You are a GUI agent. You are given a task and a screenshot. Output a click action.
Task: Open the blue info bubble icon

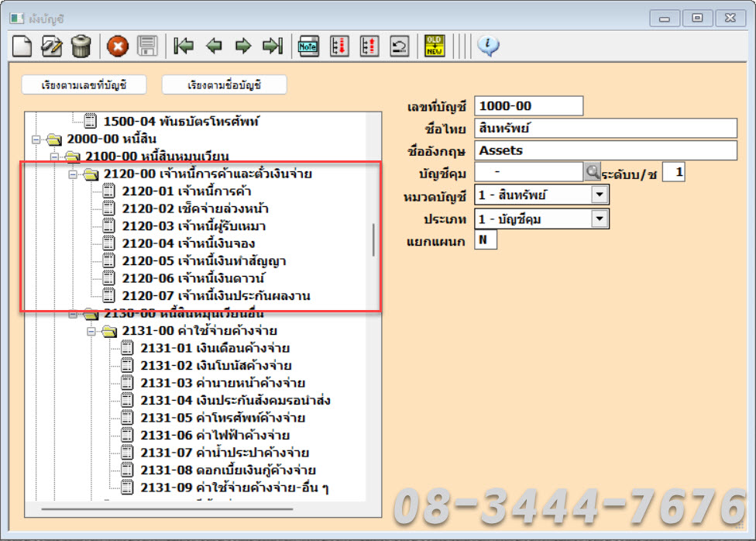pyautogui.click(x=488, y=47)
